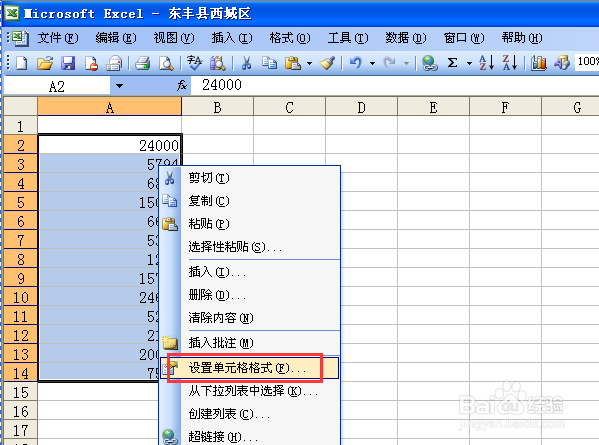Select 插入(I)... in context menu
This screenshot has height=445, width=599.
(249, 272)
